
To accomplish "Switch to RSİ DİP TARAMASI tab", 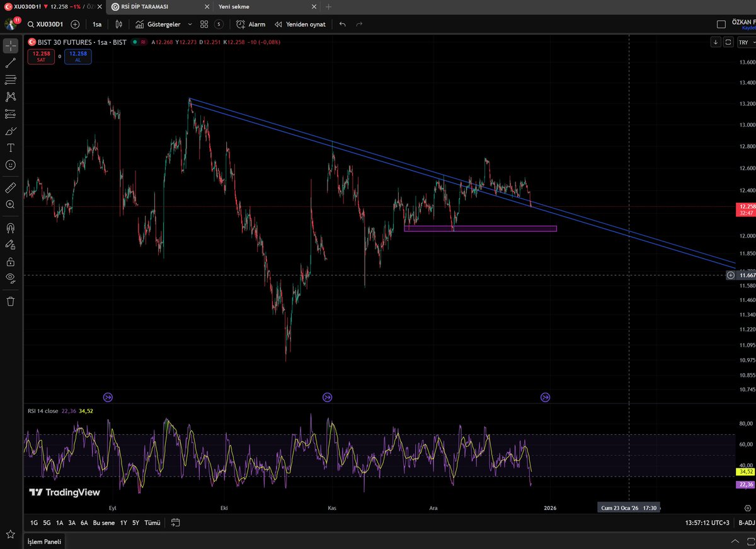I will tap(144, 6).
